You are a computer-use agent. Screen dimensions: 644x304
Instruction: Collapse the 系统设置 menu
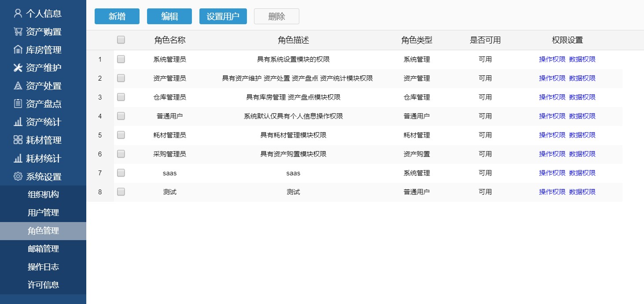coord(43,176)
